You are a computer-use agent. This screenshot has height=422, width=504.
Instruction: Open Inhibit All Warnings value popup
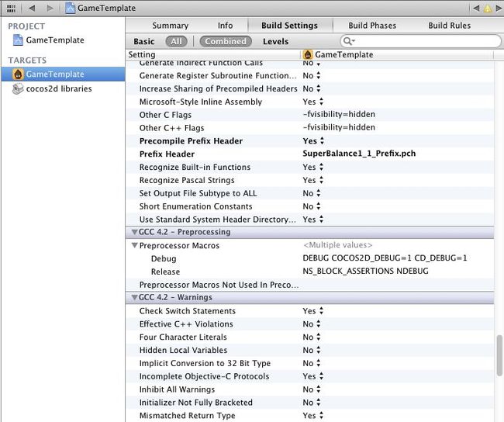312,389
